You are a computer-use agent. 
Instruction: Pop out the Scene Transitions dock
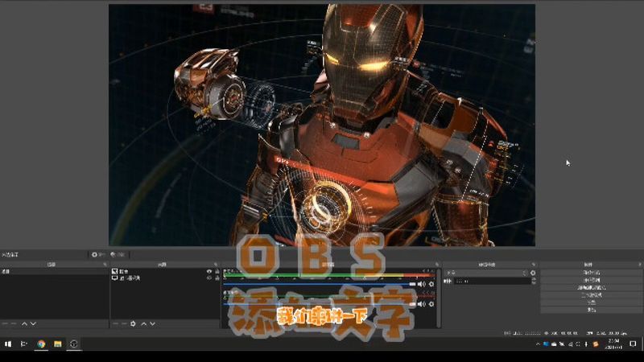(534, 265)
